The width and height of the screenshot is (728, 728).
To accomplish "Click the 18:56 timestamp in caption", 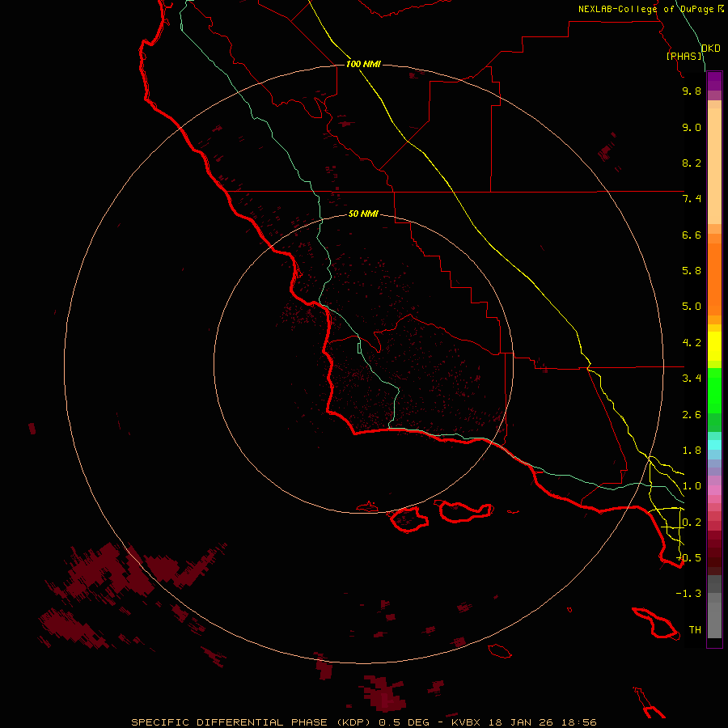I will click(578, 722).
